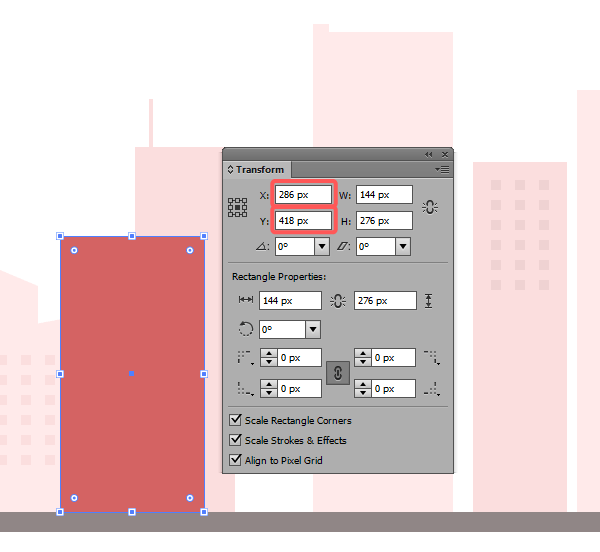Click the center point of the red rectangle
This screenshot has width=600, height=552.
click(x=132, y=373)
